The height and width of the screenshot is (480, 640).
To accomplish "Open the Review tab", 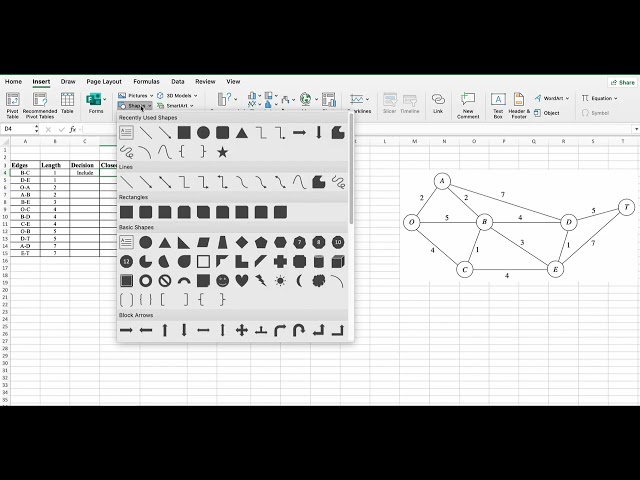I will (205, 82).
